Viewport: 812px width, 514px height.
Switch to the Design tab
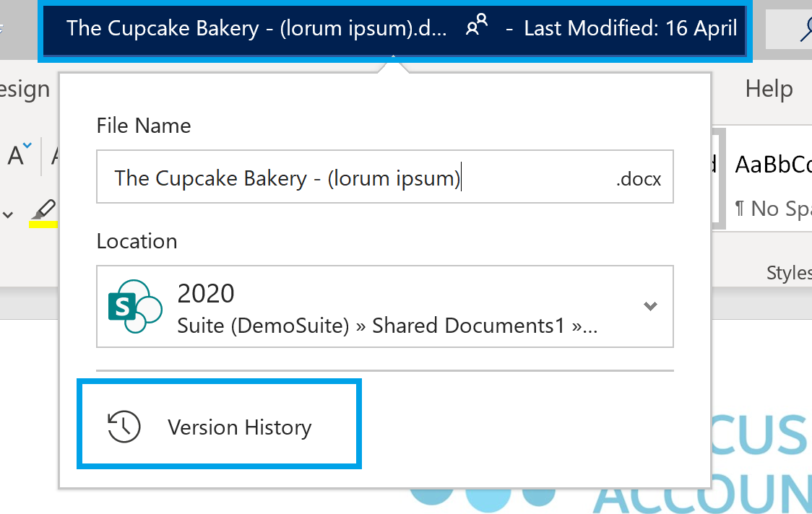(25, 88)
